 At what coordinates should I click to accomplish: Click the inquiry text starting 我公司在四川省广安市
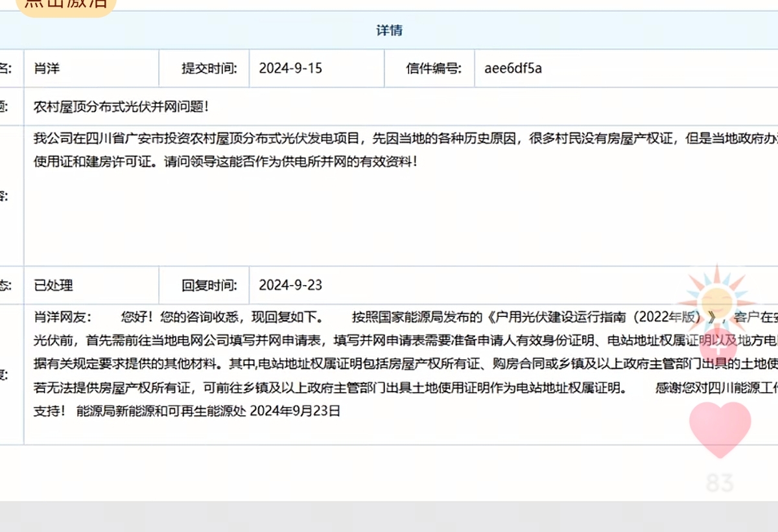259,139
